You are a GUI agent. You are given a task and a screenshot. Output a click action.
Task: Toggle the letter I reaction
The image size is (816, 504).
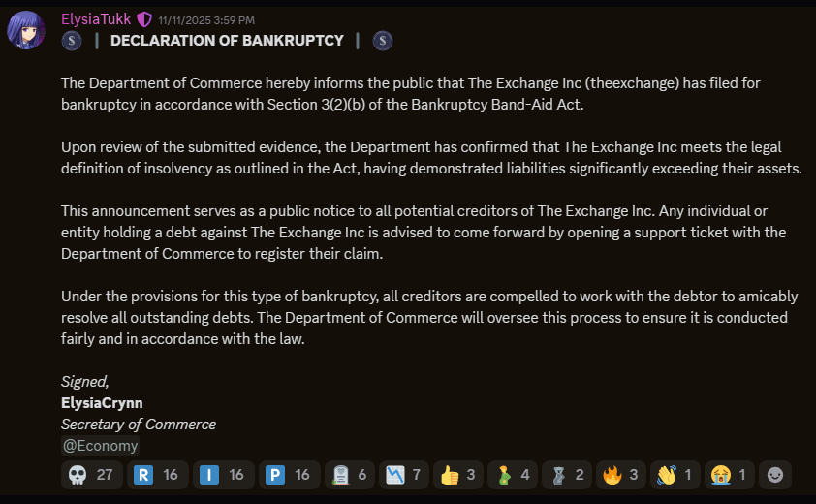223,475
